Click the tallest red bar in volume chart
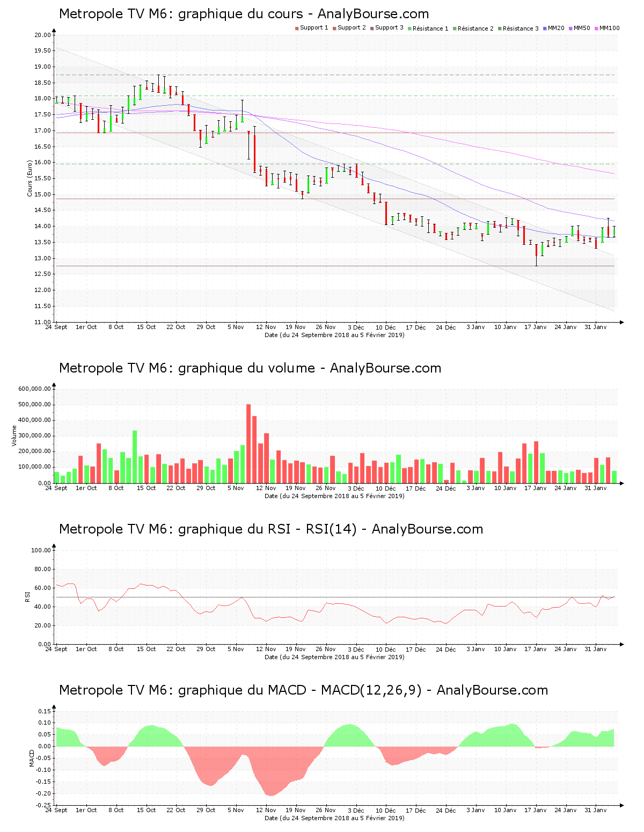Screen dimensions: 644x832 248,443
